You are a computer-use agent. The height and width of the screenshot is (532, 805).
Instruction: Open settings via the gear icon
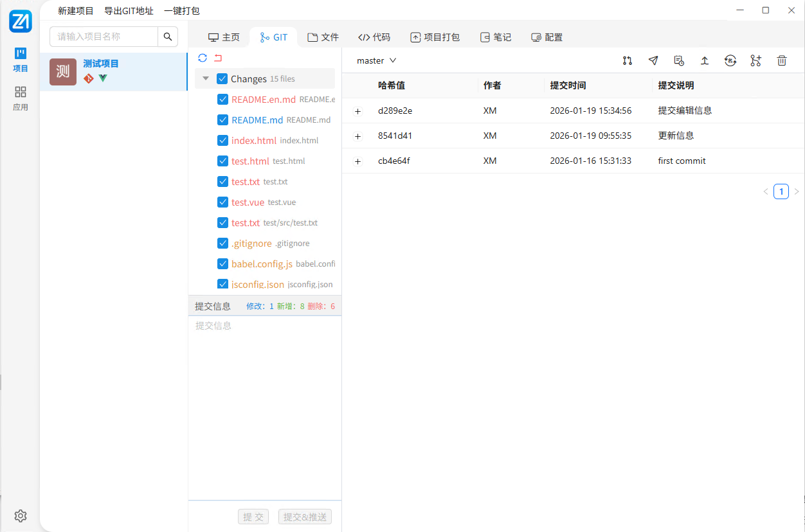pos(21,515)
